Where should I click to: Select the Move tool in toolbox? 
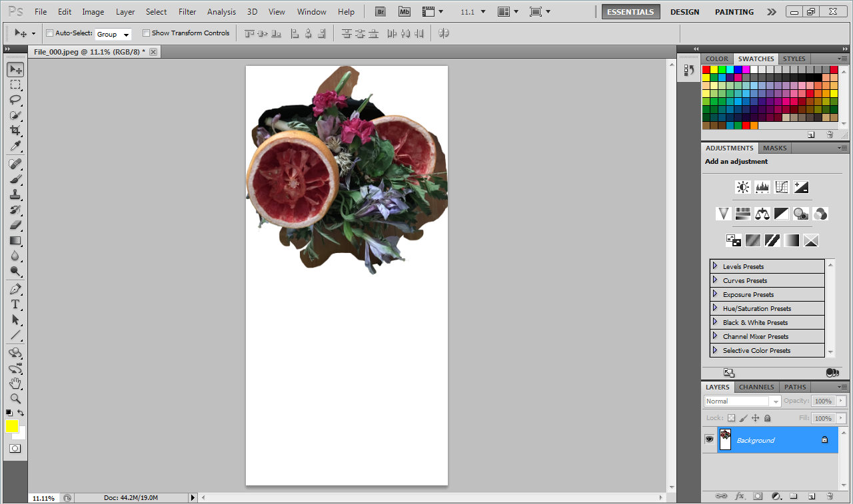tap(15, 69)
